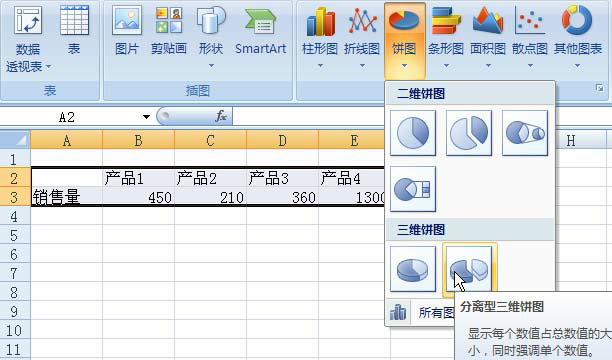Screen dimensions: 612x360
Task: Open the column chart (柱形图) menu
Action: click(320, 38)
